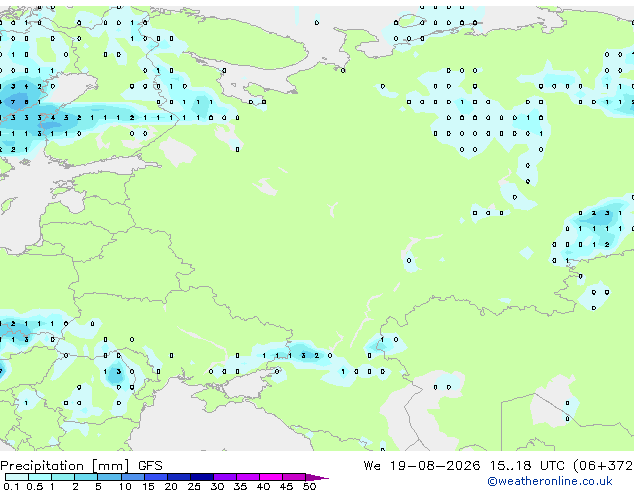The height and width of the screenshot is (490, 634).
Task: Click the 'We 19-08-2026' date text
Action: [x=422, y=466]
